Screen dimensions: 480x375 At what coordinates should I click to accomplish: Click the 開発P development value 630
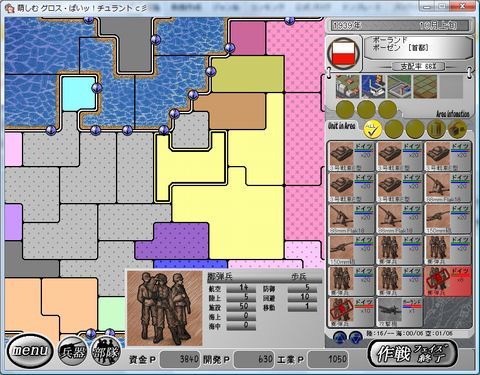click(x=254, y=359)
